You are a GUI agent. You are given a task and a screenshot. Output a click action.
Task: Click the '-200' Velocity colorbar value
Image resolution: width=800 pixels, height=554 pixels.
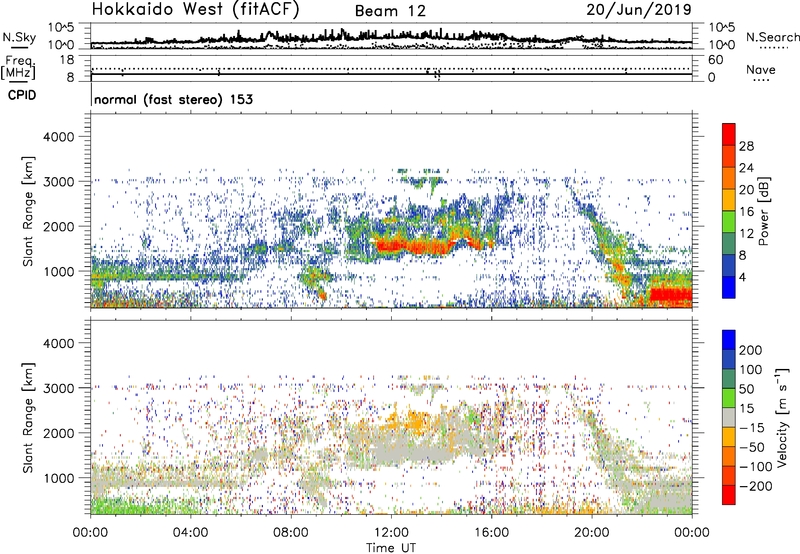pyautogui.click(x=755, y=486)
